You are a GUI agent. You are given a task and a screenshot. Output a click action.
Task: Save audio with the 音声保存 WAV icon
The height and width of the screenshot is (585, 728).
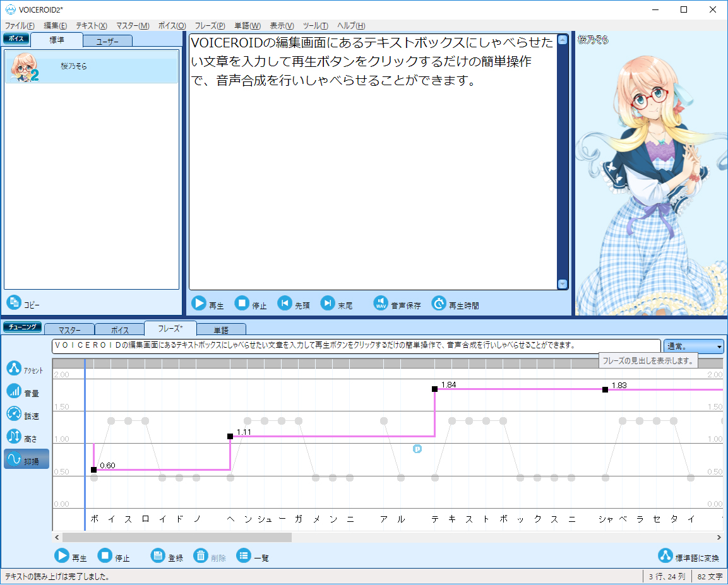[x=381, y=304]
